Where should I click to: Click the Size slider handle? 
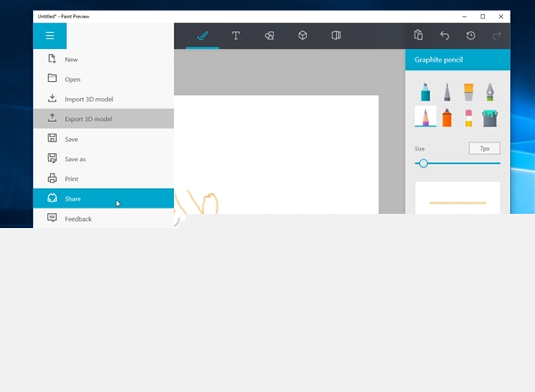(424, 163)
